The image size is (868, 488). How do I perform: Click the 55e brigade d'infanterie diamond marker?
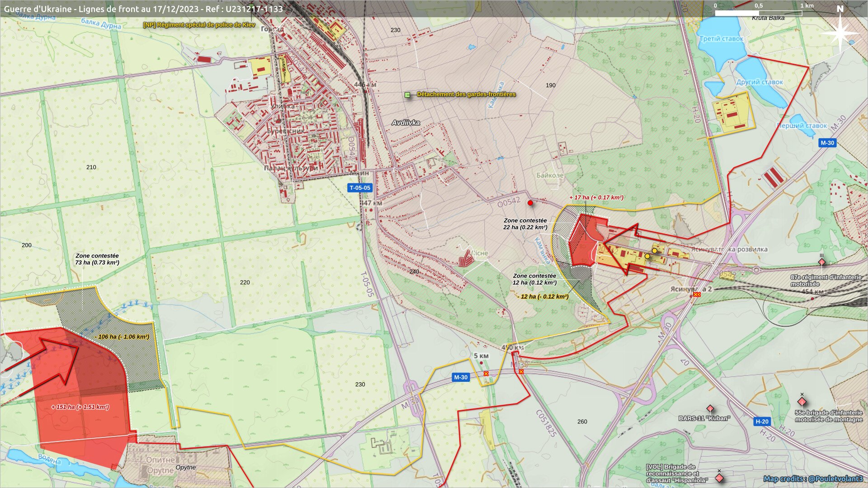pos(802,402)
